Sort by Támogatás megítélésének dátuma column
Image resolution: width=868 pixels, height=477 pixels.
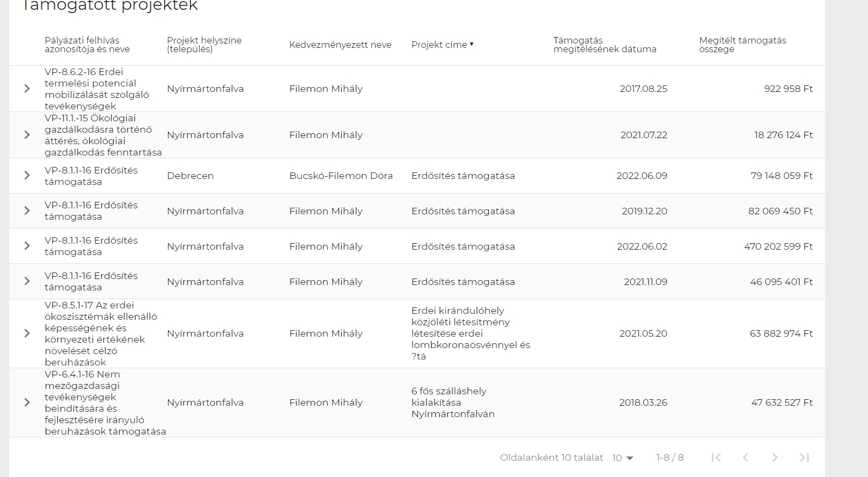(605, 45)
